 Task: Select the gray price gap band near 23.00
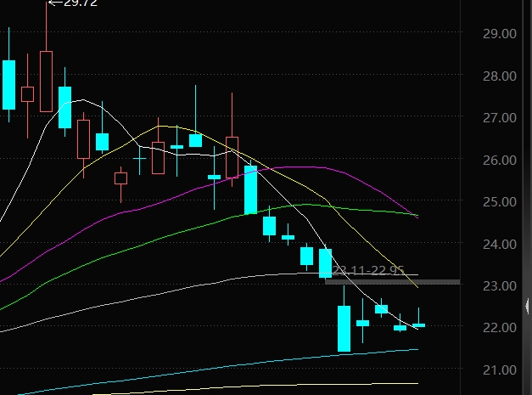point(393,282)
